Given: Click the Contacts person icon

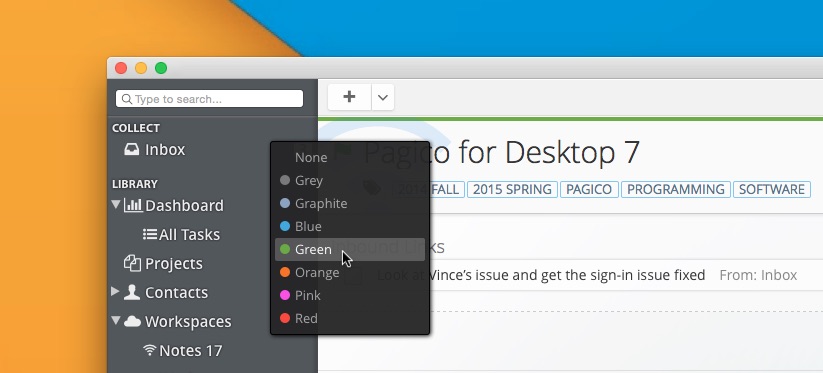Looking at the screenshot, I should pyautogui.click(x=132, y=292).
